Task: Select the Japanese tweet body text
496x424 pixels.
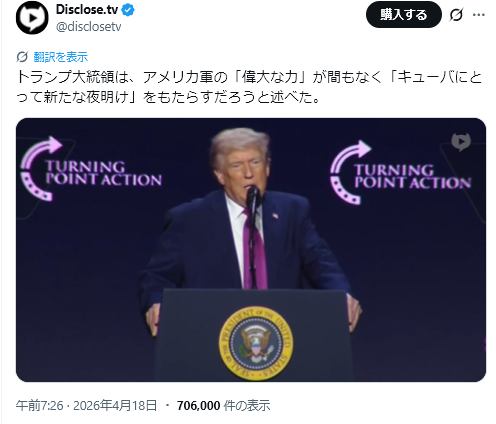Action: point(249,87)
